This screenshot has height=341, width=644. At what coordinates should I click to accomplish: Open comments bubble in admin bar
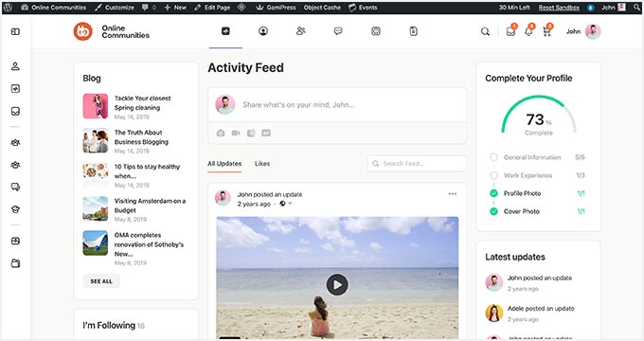(x=149, y=8)
